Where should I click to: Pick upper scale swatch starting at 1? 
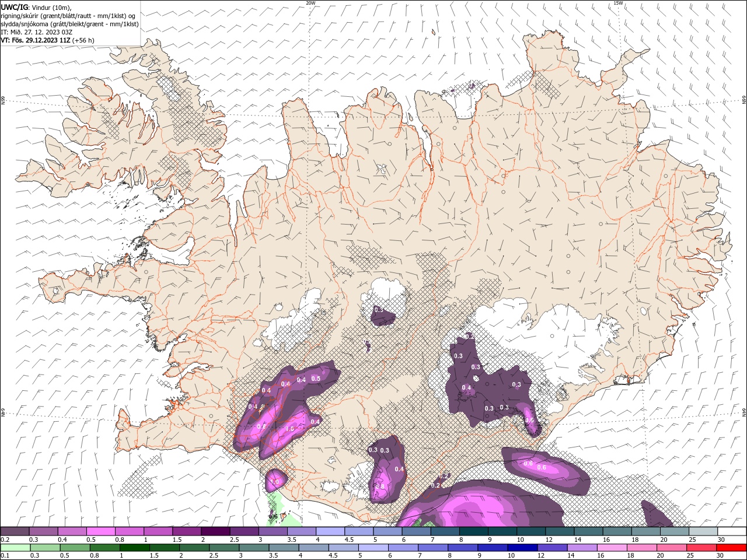(158, 531)
